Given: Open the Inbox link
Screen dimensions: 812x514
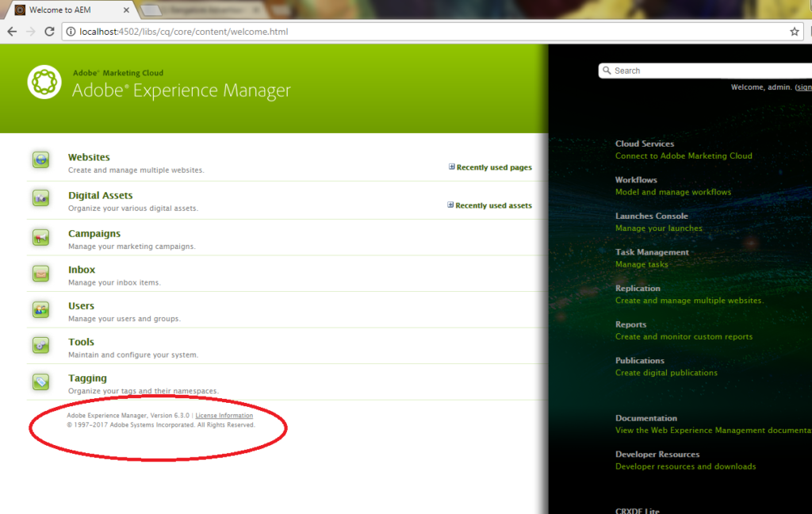Looking at the screenshot, I should tap(82, 270).
